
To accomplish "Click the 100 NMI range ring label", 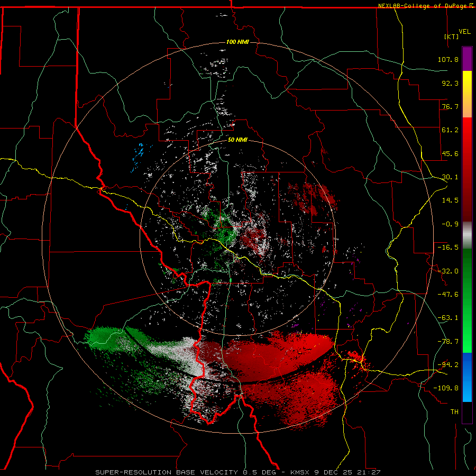I will (237, 42).
